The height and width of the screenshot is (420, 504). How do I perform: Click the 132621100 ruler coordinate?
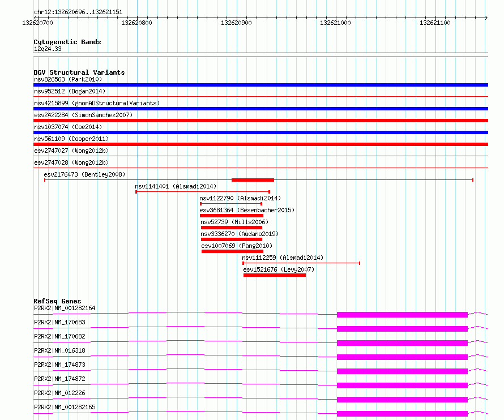pos(435,23)
